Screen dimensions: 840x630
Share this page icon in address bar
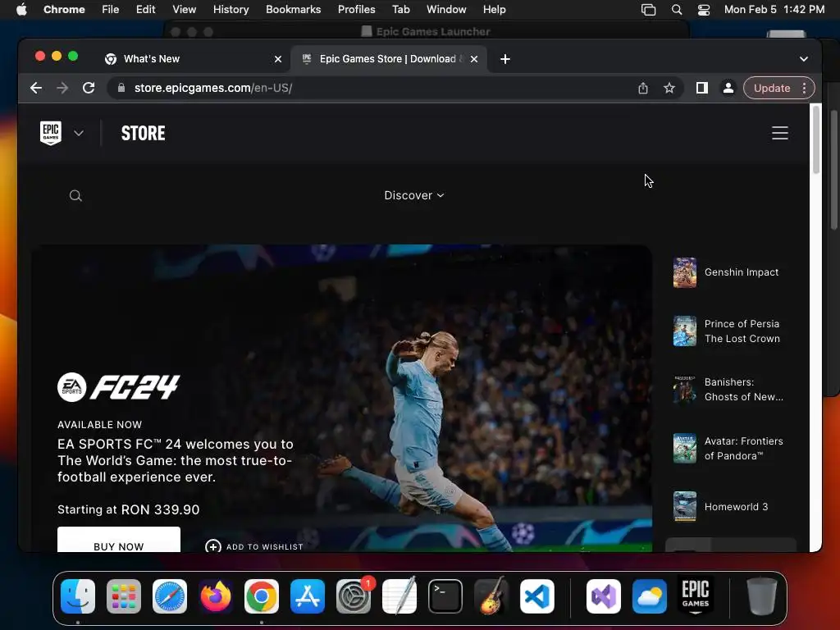643,88
